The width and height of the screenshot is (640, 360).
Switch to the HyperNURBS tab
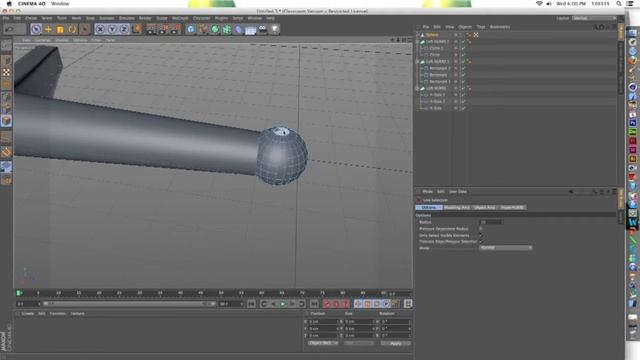coord(512,207)
